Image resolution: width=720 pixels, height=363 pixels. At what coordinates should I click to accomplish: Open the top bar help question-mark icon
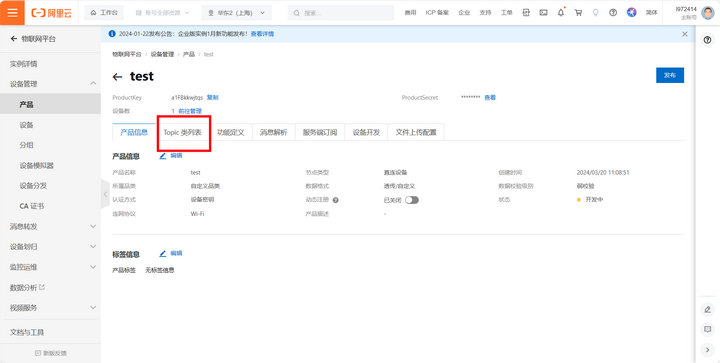tap(613, 13)
